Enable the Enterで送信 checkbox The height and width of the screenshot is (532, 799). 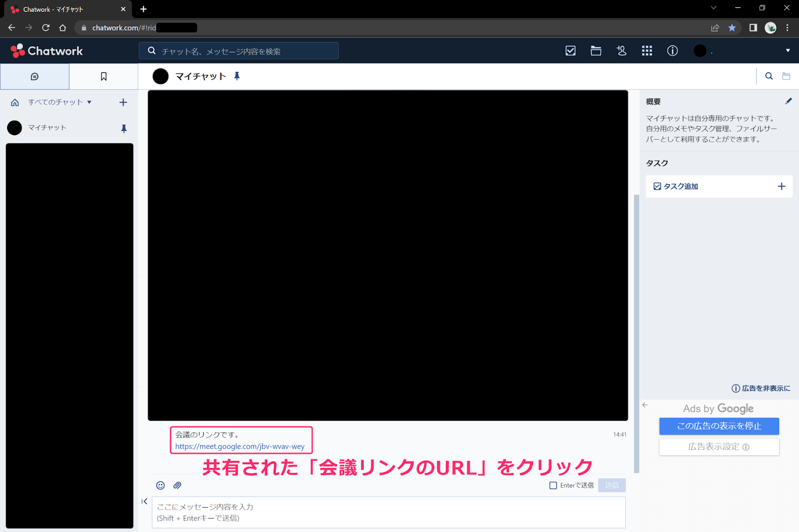coord(553,485)
